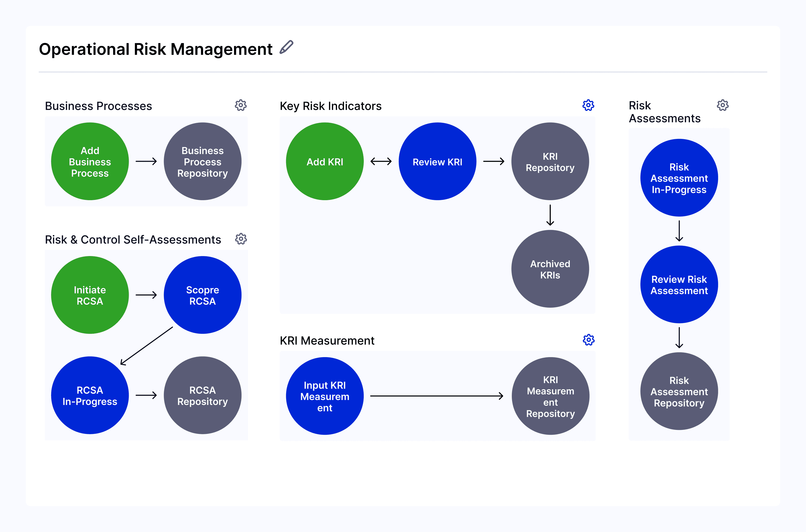Open the KRI Measurement Repository node
The height and width of the screenshot is (532, 806).
[550, 396]
